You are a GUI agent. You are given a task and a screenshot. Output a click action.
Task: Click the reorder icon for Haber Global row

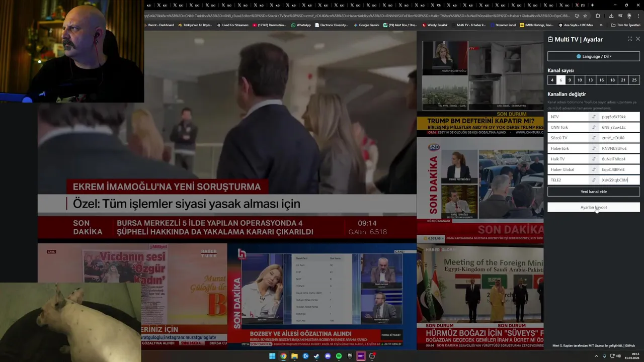594,169
